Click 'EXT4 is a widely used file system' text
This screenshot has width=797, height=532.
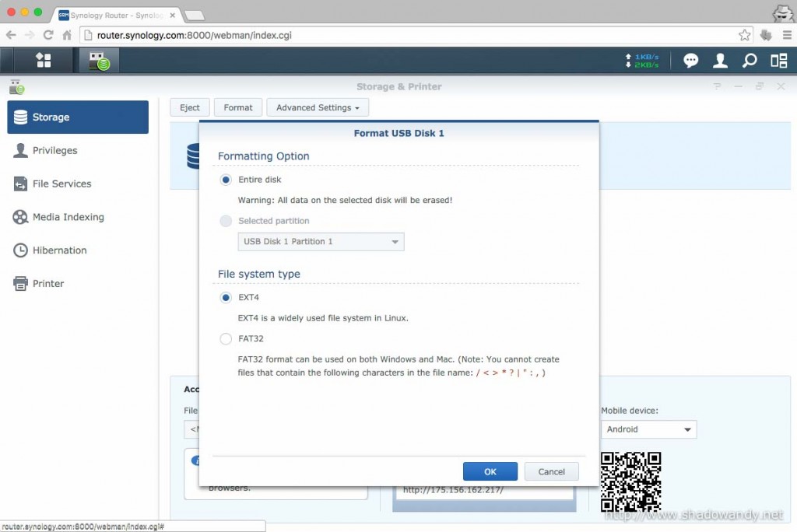(x=323, y=318)
